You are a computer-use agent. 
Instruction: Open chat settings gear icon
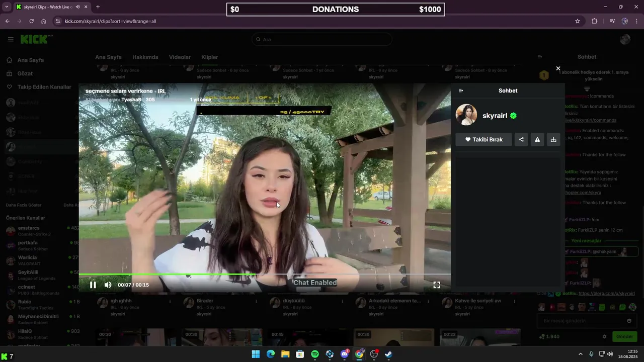pyautogui.click(x=604, y=336)
